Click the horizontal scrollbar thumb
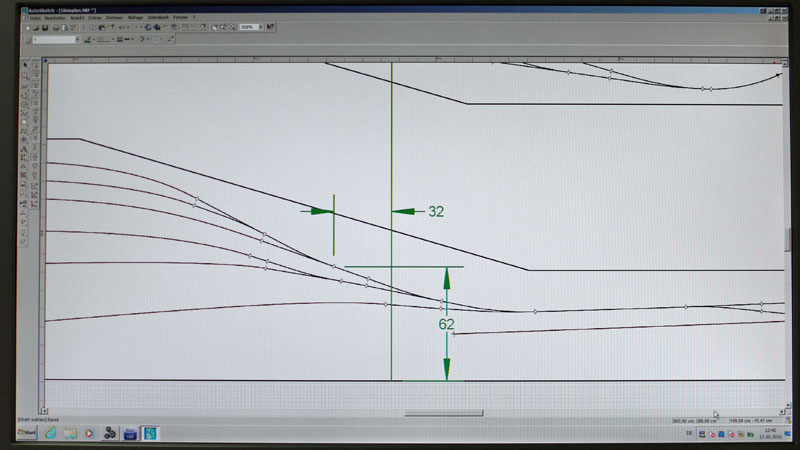 point(443,413)
